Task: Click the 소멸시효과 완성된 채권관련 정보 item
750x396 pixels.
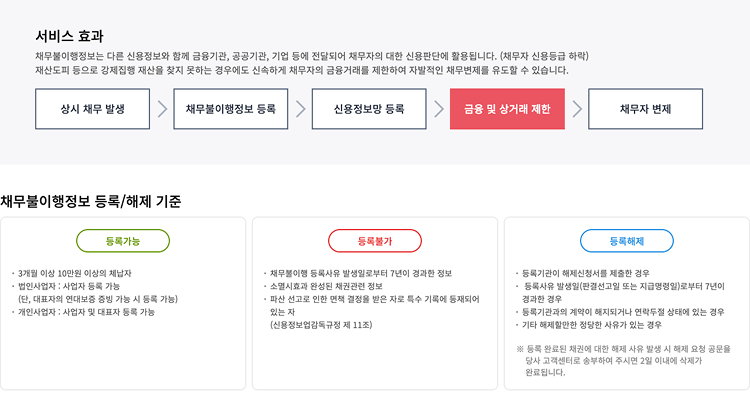Action: point(326,286)
